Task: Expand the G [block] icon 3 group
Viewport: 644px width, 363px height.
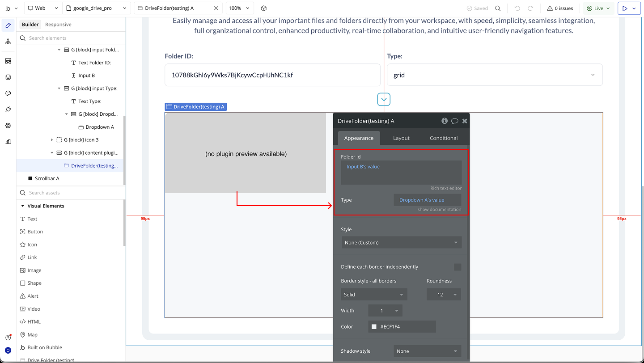Action: coord(52,140)
